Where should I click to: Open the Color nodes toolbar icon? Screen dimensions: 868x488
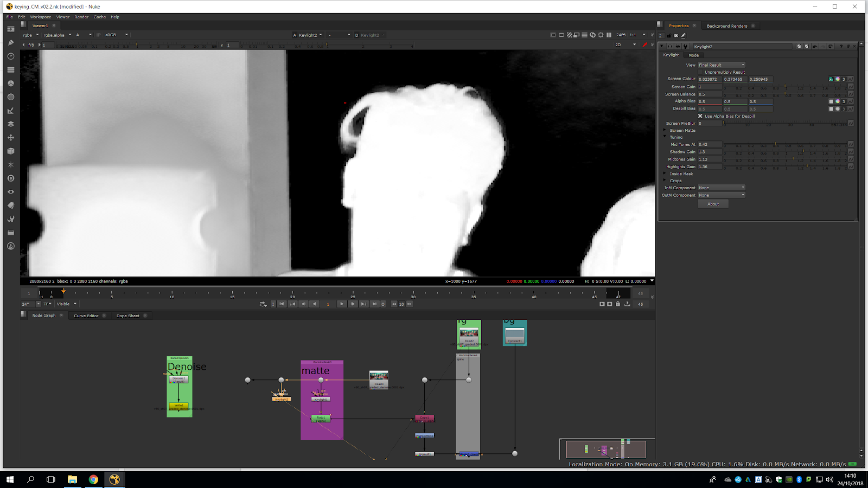(x=10, y=84)
